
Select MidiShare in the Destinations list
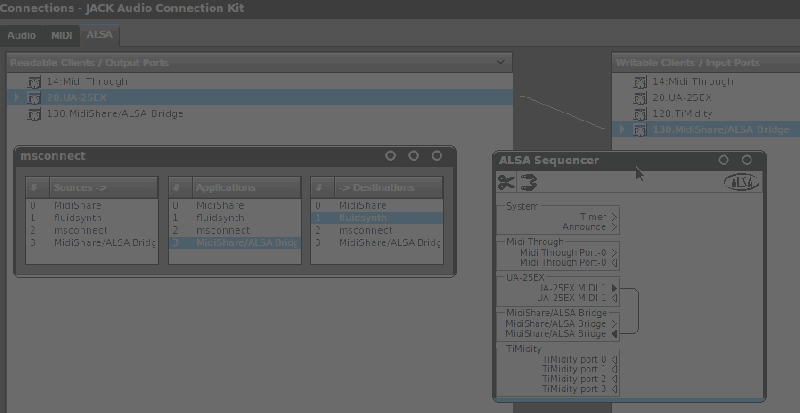coord(362,204)
